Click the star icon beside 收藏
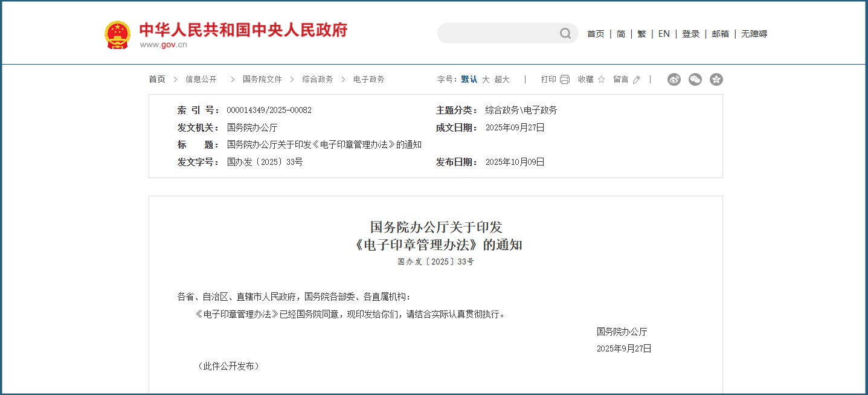Screen dimensions: 868x395 [600, 79]
